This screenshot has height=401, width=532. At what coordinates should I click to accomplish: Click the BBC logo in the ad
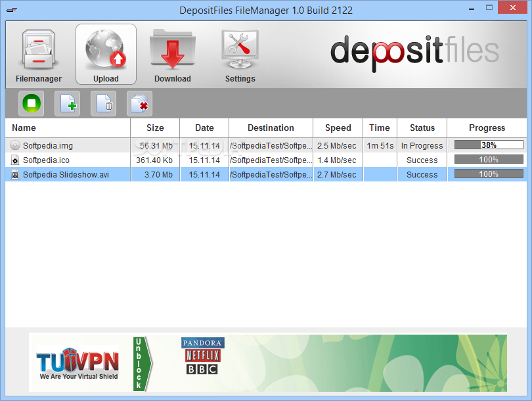(x=202, y=369)
